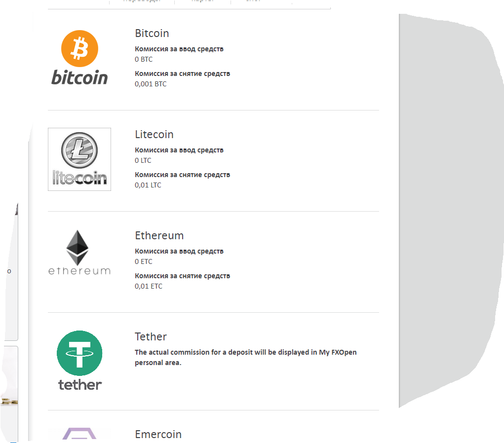Click the green Tether logo

pyautogui.click(x=79, y=360)
